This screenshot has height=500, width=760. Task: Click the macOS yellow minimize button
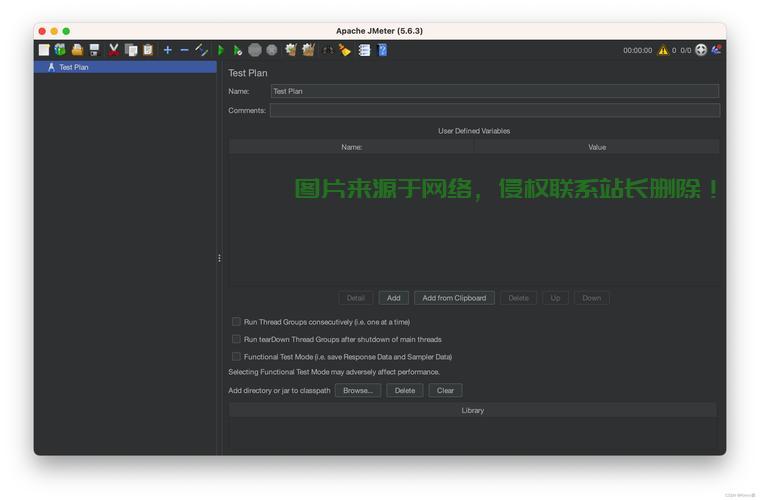54,31
